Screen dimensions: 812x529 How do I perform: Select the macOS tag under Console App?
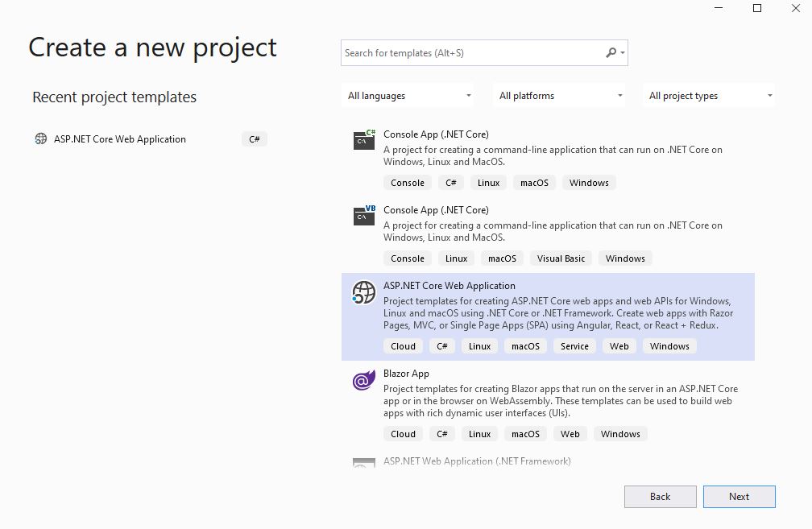pyautogui.click(x=534, y=182)
